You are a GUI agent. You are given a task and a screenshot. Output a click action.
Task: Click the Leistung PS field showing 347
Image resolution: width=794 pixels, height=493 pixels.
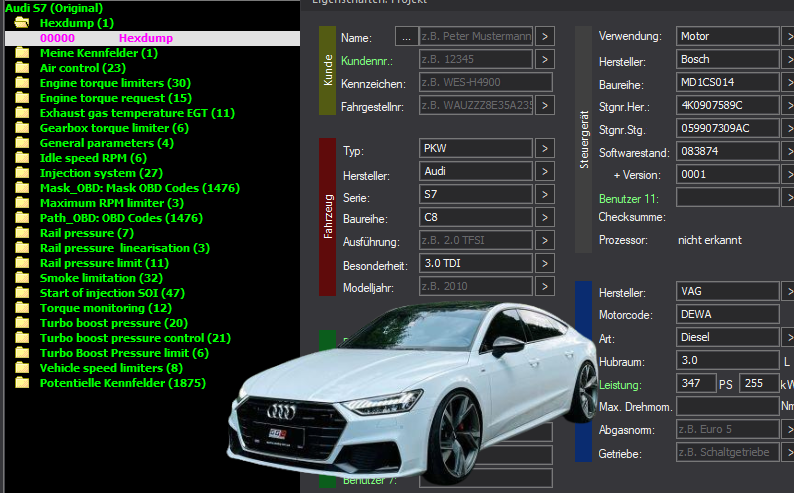tap(696, 383)
